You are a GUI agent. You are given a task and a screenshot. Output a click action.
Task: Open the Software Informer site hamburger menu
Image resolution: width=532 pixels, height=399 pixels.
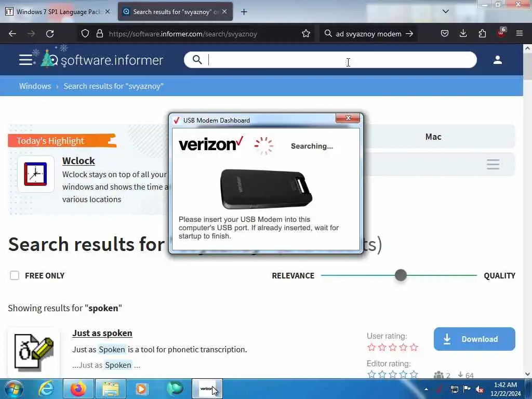[26, 60]
